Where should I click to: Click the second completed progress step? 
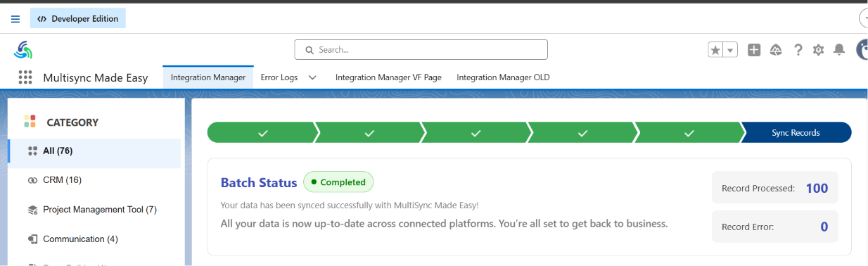coord(369,132)
